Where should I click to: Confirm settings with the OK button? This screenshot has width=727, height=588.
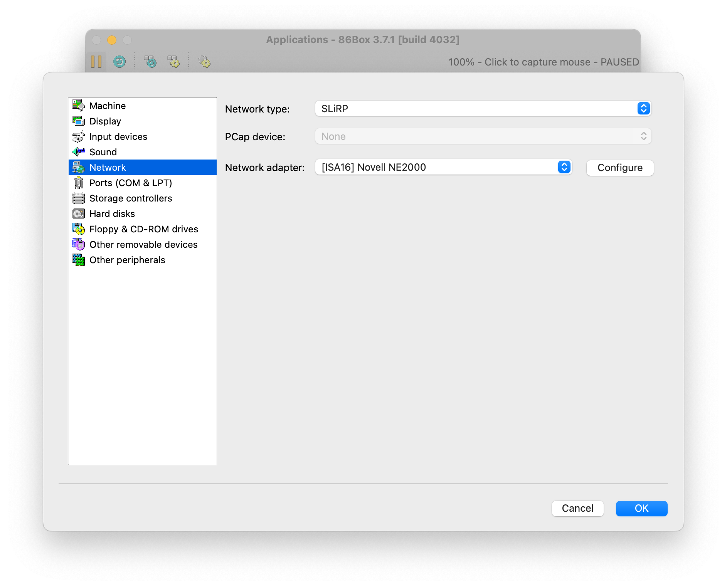pos(641,508)
